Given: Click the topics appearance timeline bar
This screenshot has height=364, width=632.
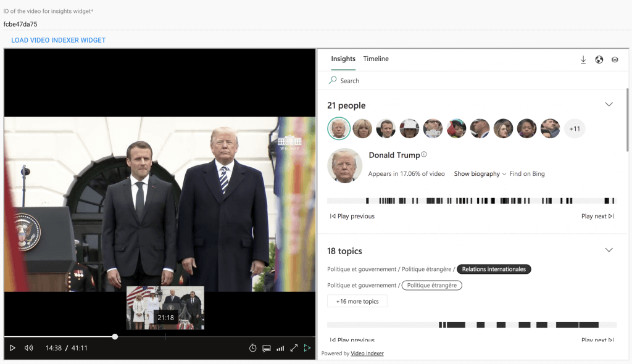Looking at the screenshot, I should pos(472,325).
